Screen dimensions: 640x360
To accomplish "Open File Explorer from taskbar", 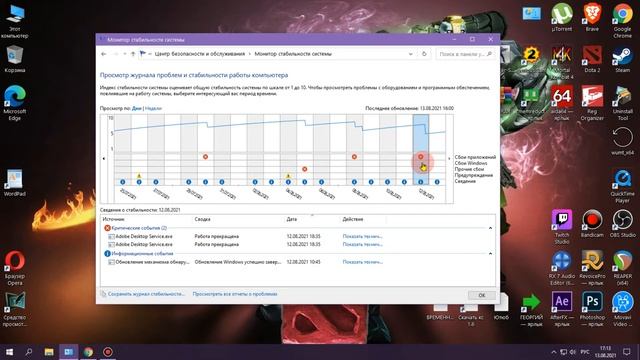I will coord(49,352).
